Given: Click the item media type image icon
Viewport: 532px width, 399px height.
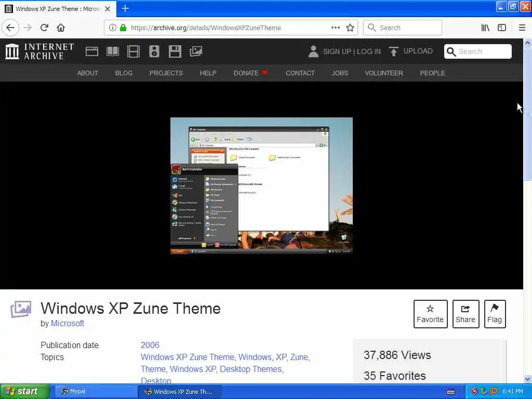Looking at the screenshot, I should point(21,309).
